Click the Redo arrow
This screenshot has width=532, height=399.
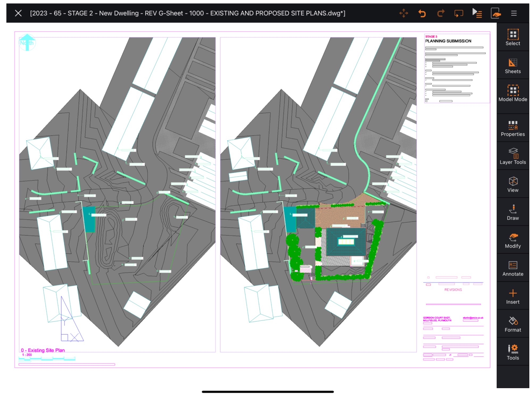440,13
